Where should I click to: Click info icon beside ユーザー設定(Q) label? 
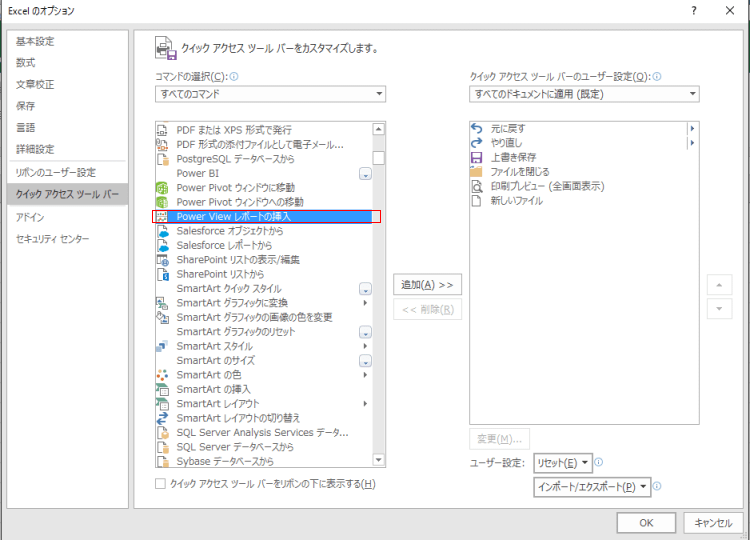click(657, 77)
